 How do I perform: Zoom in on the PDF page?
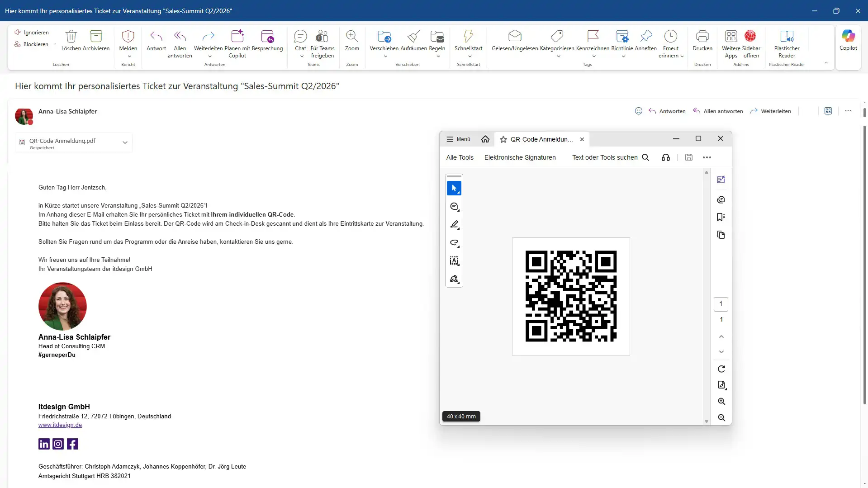click(x=721, y=402)
